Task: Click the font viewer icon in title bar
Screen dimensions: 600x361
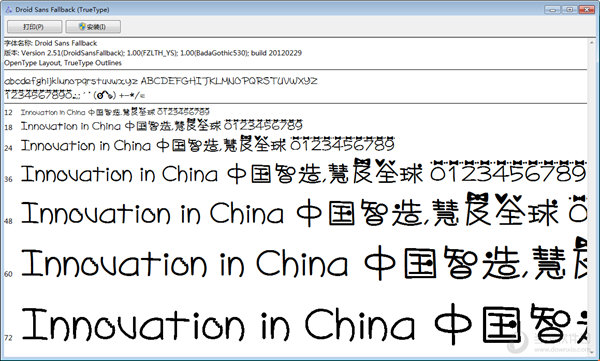Action: point(8,10)
